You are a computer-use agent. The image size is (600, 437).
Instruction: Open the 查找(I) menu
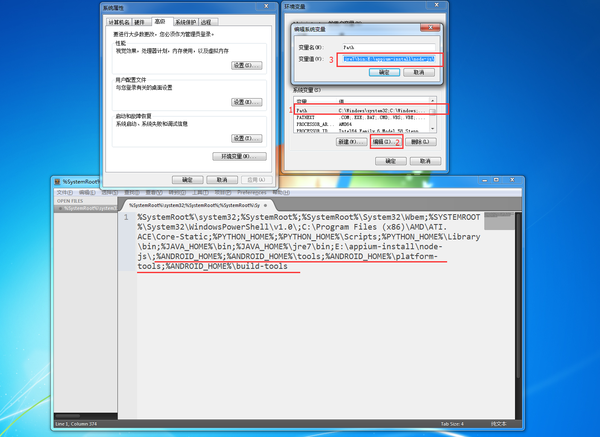132,192
